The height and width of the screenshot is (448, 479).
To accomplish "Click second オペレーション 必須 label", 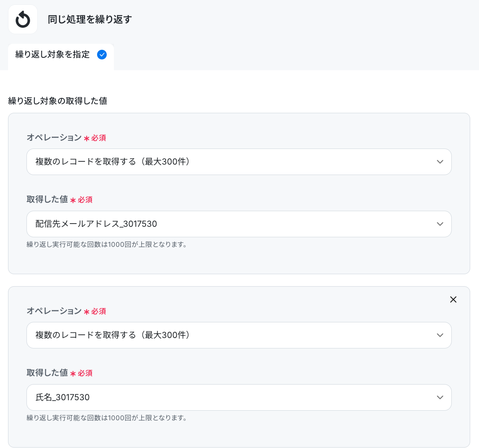I will coord(66,311).
